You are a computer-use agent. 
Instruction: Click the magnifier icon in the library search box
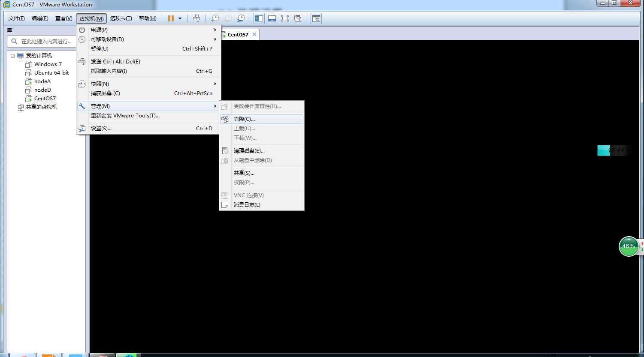point(14,42)
